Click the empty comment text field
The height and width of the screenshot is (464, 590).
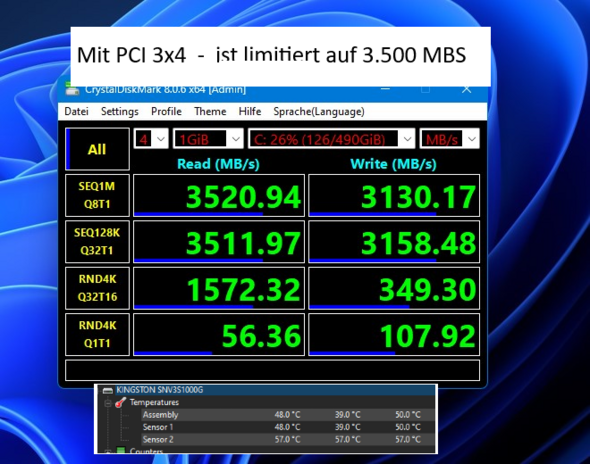(x=272, y=370)
